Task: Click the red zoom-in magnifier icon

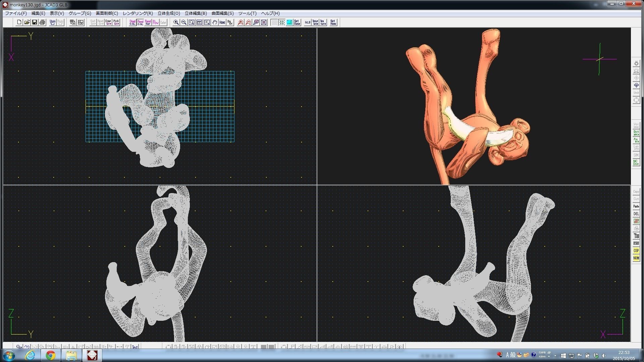Action: pyautogui.click(x=240, y=22)
